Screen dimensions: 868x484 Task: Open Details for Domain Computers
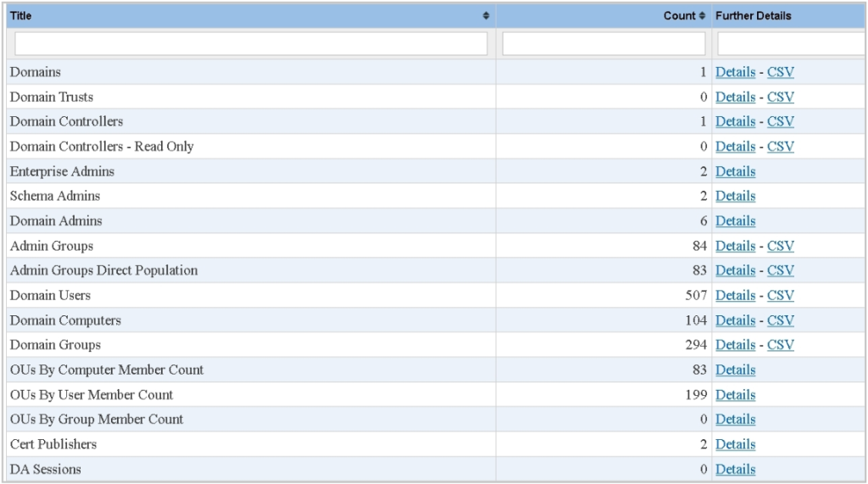(735, 320)
